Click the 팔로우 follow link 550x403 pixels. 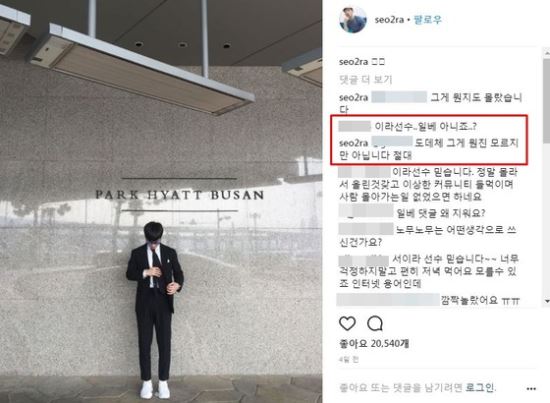(x=427, y=20)
